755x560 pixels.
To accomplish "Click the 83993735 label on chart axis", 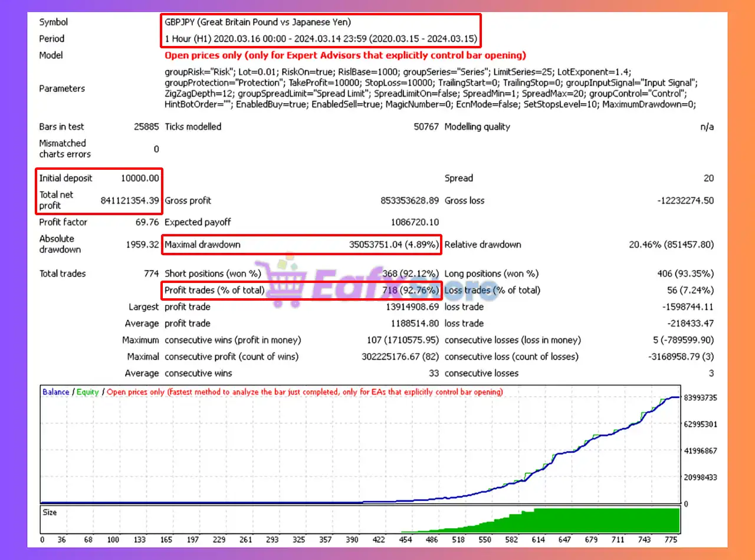I will (x=701, y=398).
